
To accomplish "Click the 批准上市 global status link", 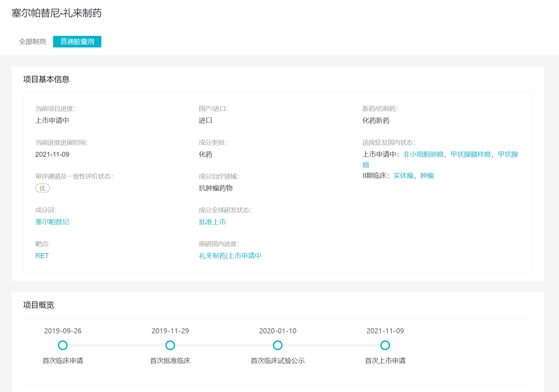I will [x=212, y=222].
